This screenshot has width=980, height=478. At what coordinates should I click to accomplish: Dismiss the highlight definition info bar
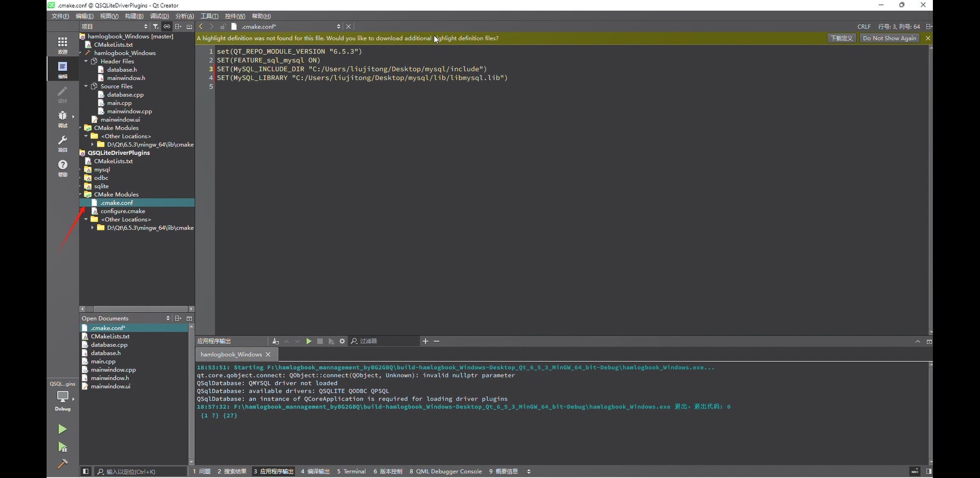pyautogui.click(x=928, y=38)
